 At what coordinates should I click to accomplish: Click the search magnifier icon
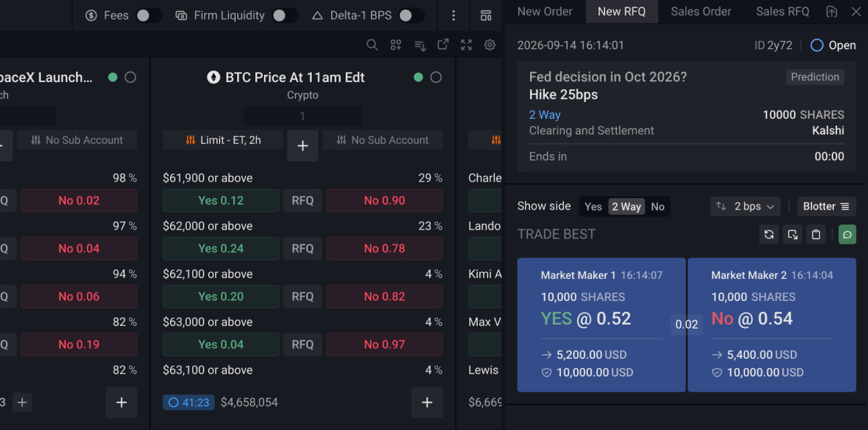[x=372, y=45]
